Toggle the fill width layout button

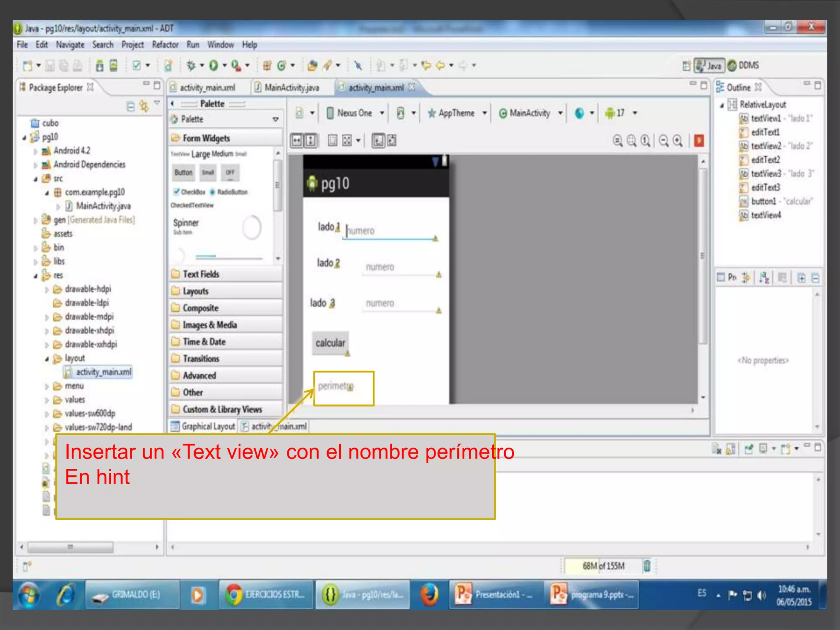pyautogui.click(x=297, y=141)
